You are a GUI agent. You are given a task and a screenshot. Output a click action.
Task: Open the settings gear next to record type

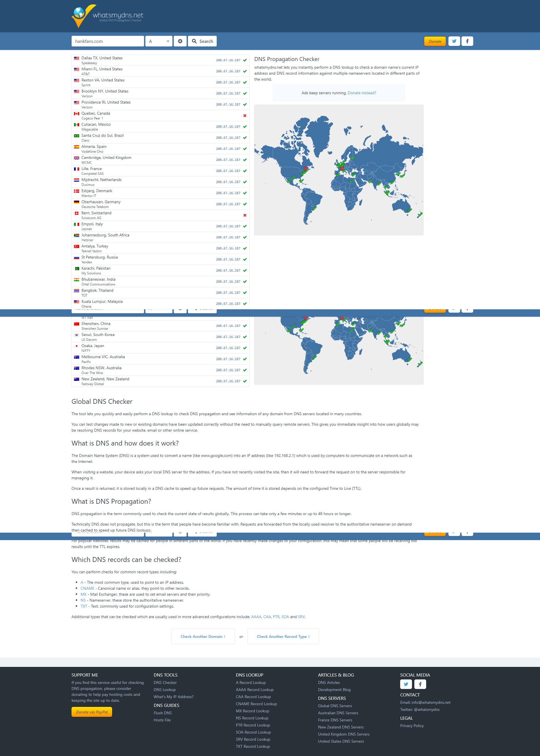point(180,41)
